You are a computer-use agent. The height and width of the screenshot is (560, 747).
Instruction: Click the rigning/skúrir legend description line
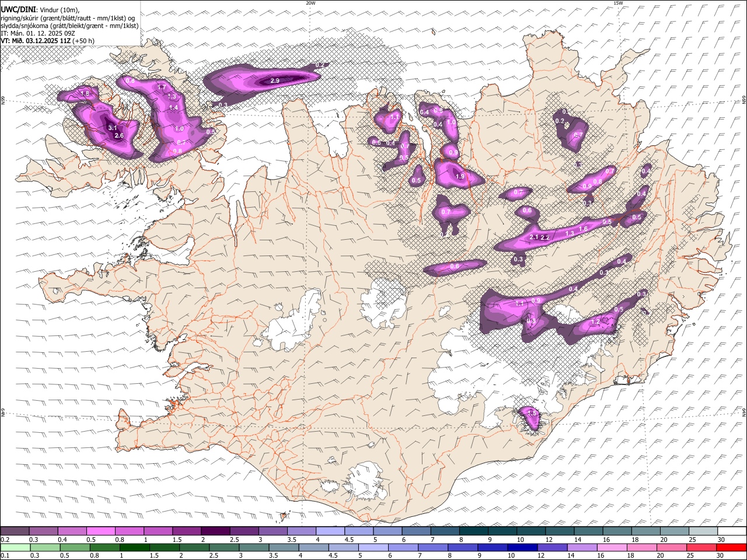click(68, 18)
